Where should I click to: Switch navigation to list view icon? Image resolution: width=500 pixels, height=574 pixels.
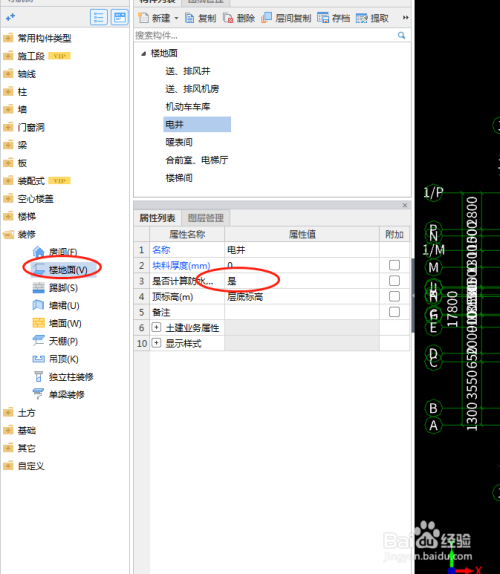pos(99,17)
